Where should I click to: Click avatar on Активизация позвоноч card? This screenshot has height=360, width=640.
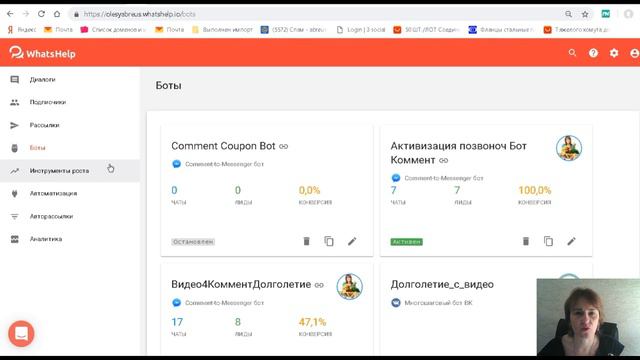pos(569,148)
